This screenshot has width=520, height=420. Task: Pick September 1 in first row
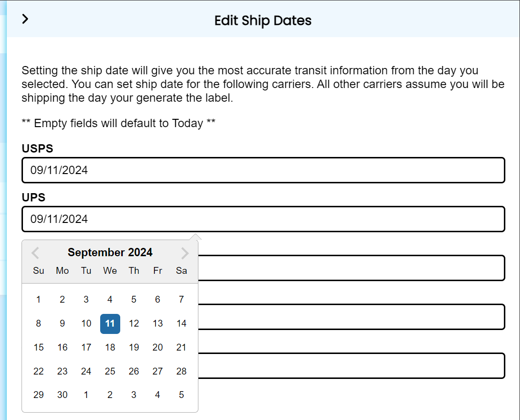(x=39, y=299)
